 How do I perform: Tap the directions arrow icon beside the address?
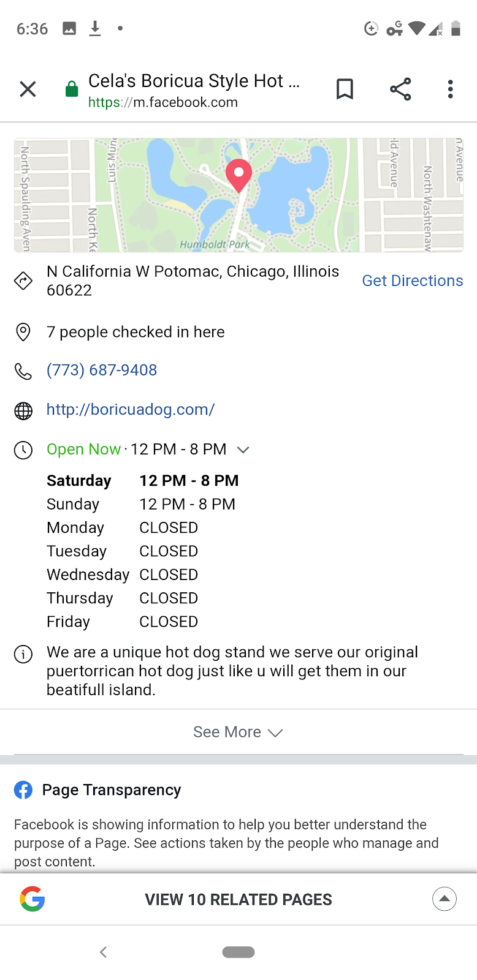23,280
